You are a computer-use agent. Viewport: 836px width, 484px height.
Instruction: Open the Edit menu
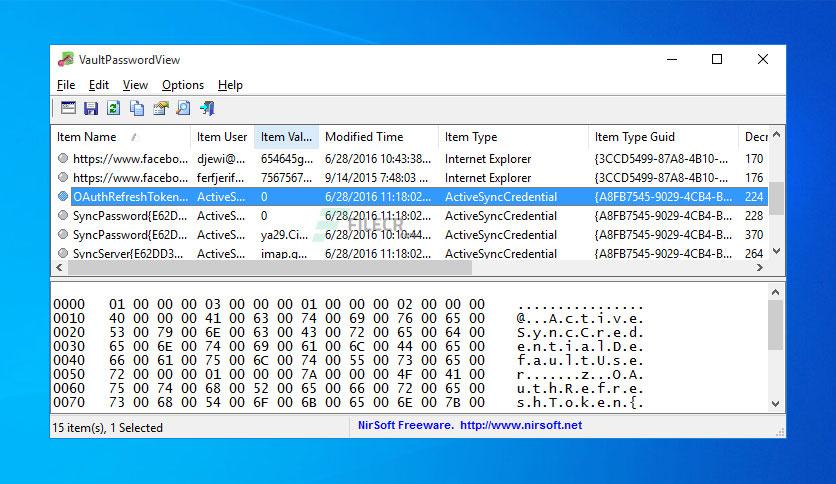pyautogui.click(x=99, y=85)
